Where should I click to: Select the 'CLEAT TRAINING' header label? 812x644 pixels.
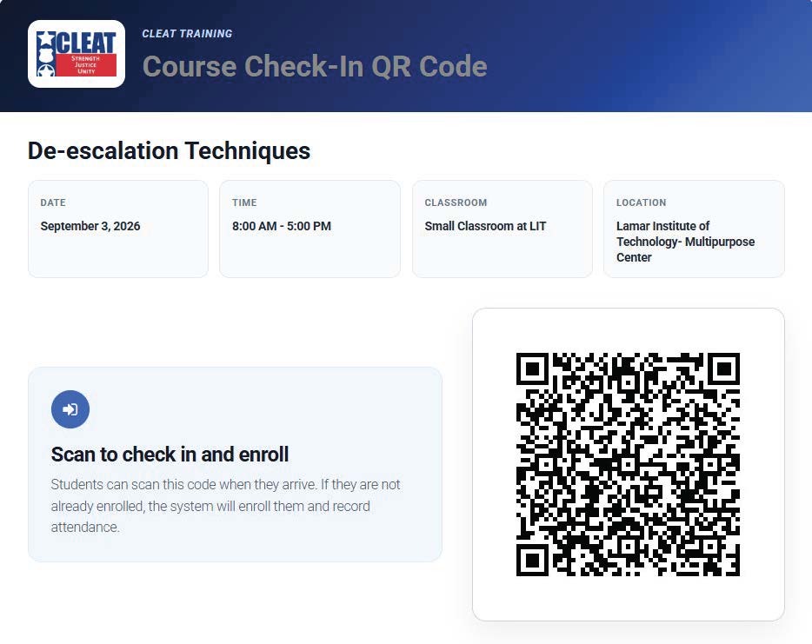click(188, 34)
